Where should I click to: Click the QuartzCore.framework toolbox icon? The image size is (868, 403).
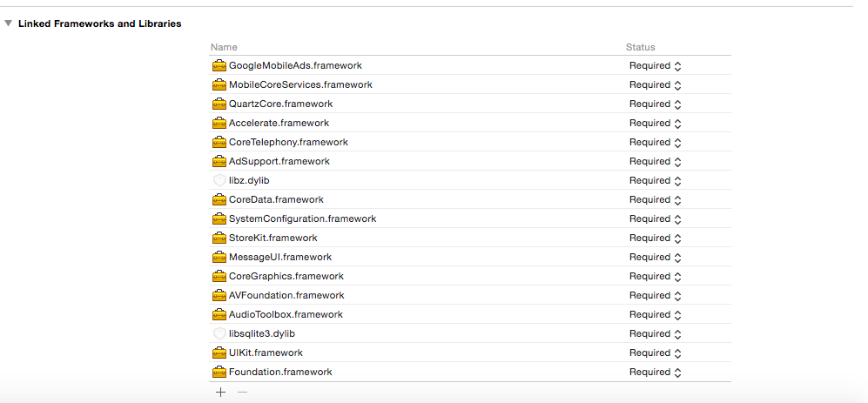pyautogui.click(x=219, y=104)
